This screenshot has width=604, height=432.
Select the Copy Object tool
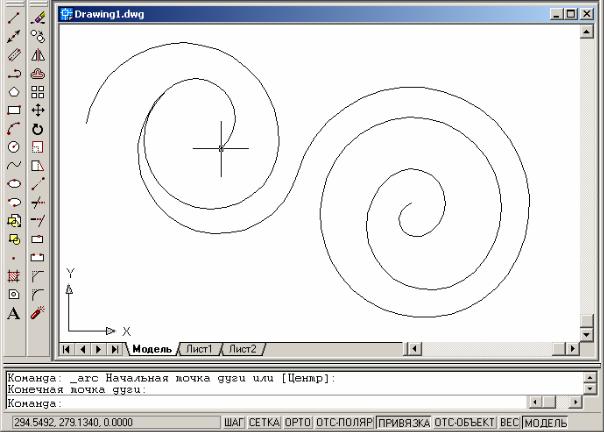click(38, 36)
